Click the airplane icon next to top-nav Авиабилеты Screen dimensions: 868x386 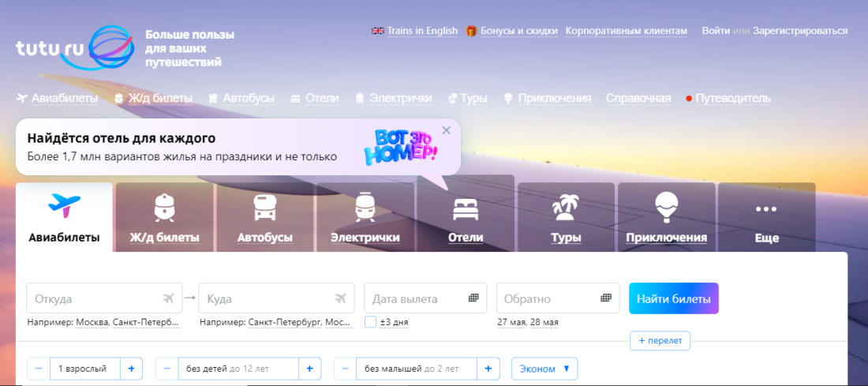(x=22, y=99)
